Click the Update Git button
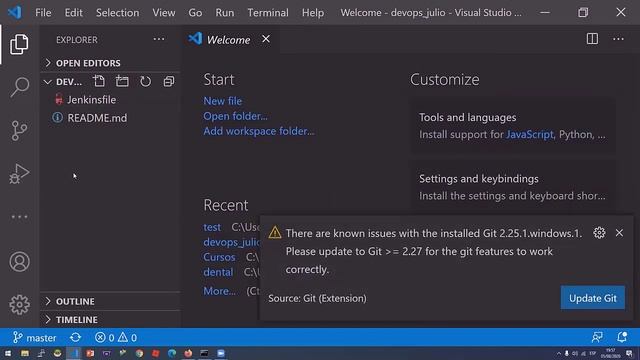The image size is (640, 360). pos(593,298)
